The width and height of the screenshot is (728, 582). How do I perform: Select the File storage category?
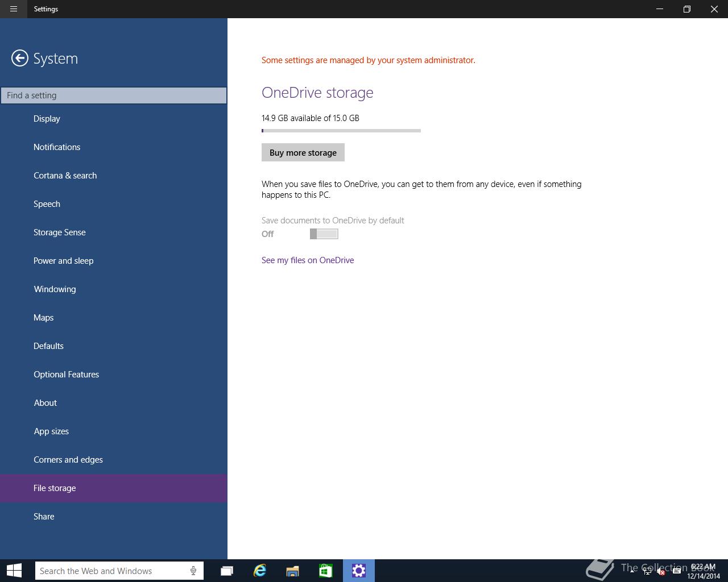pyautogui.click(x=114, y=488)
